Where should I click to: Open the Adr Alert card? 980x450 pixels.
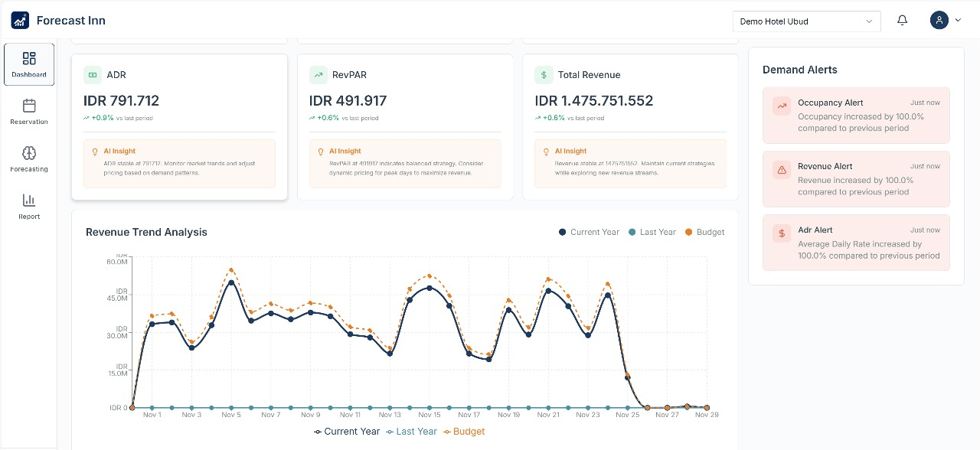[x=856, y=242]
